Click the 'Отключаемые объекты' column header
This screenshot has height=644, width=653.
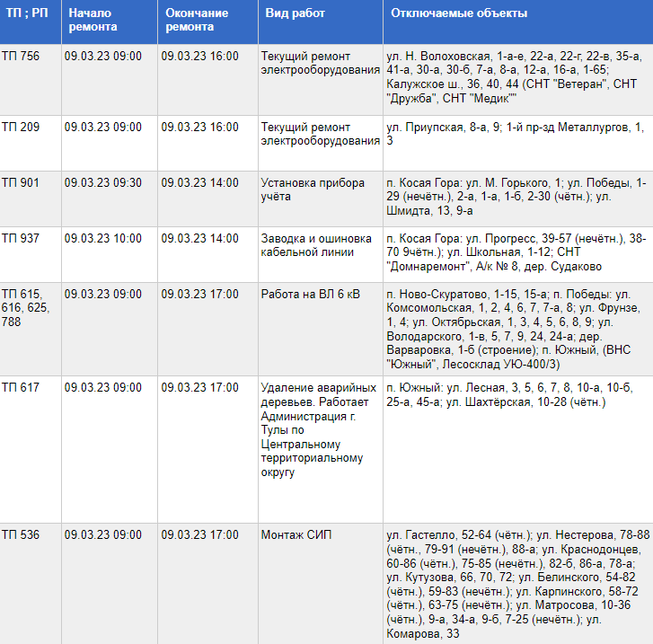518,22
